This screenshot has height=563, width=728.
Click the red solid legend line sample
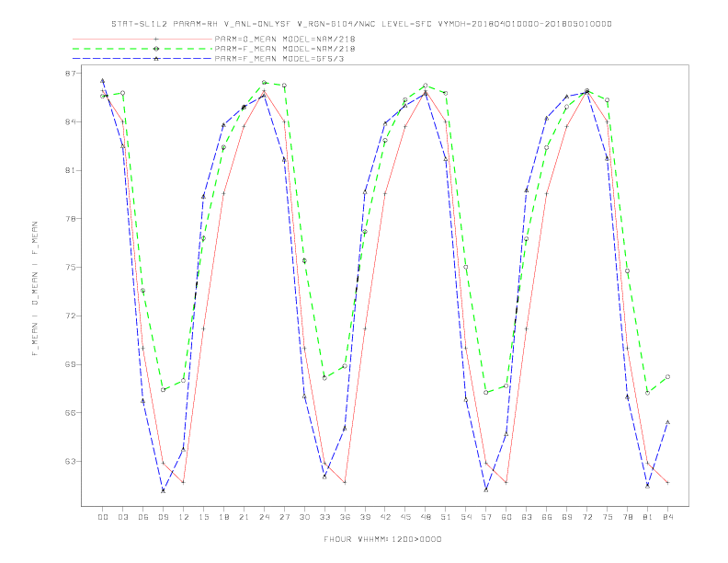pos(142,39)
